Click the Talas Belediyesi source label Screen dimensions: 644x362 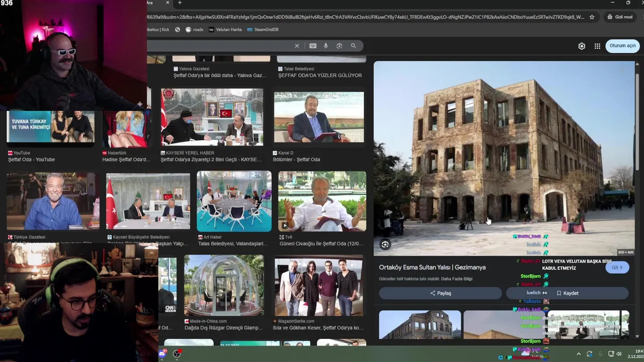(299, 69)
